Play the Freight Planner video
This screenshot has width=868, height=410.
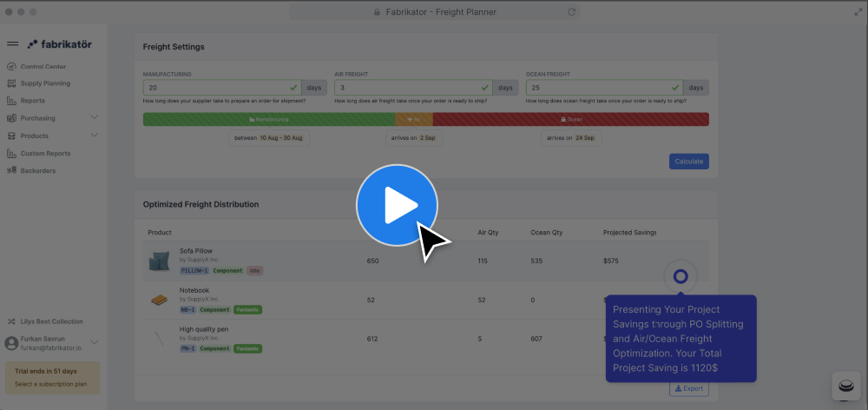[397, 205]
